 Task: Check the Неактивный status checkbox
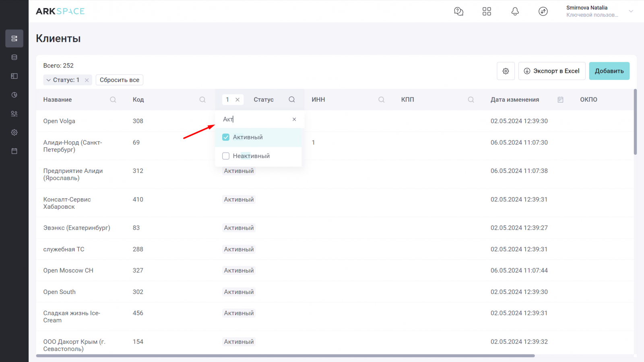(226, 156)
